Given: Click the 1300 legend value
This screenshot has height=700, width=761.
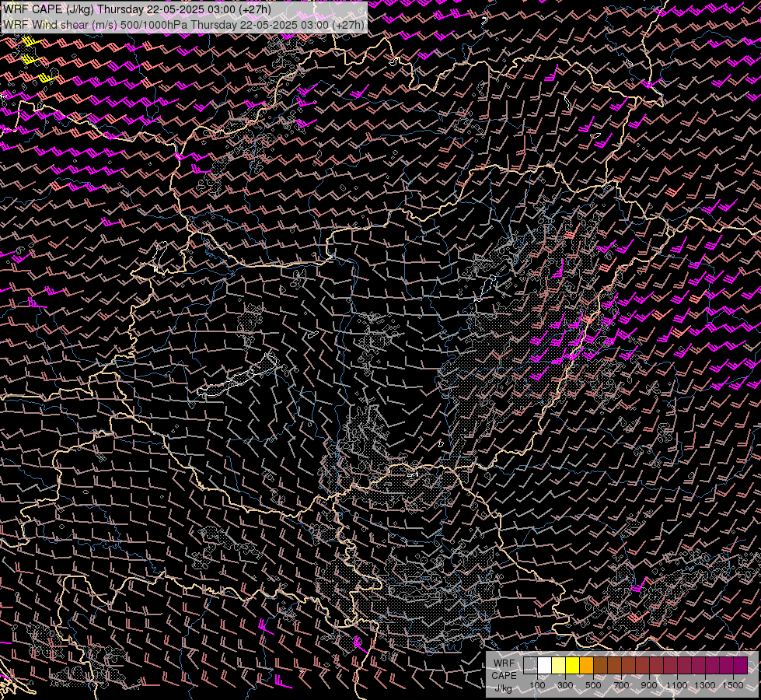Looking at the screenshot, I should click(x=705, y=685).
